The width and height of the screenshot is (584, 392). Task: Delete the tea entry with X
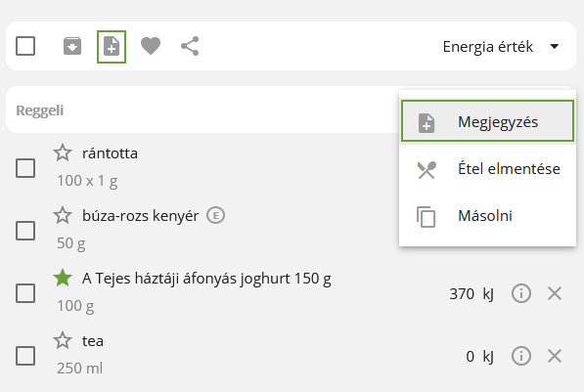[555, 356]
